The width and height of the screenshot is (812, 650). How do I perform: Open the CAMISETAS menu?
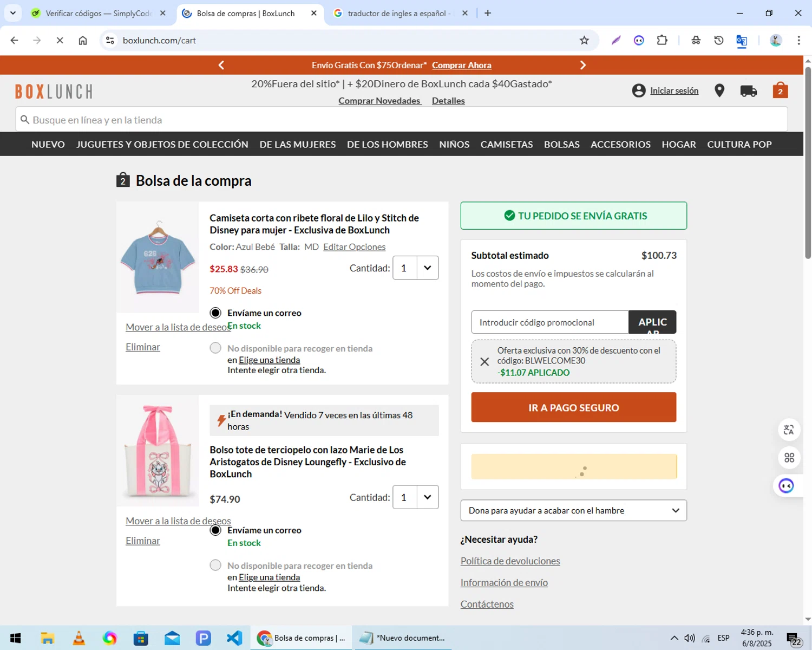507,144
